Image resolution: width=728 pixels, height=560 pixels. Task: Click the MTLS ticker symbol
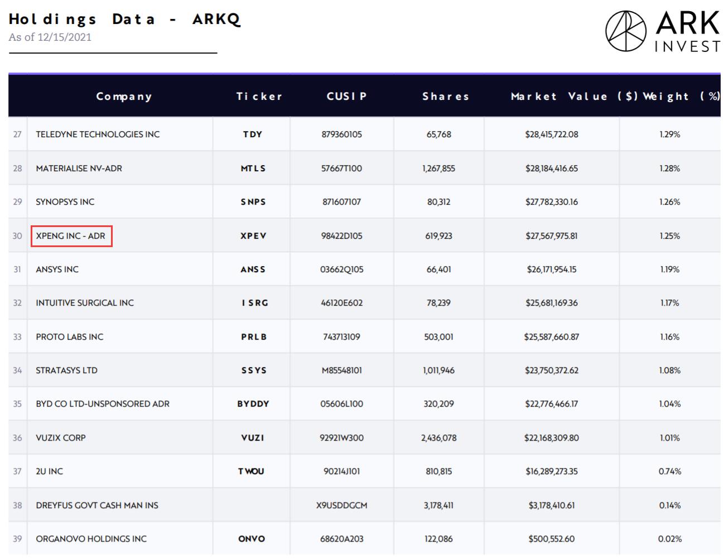[253, 168]
